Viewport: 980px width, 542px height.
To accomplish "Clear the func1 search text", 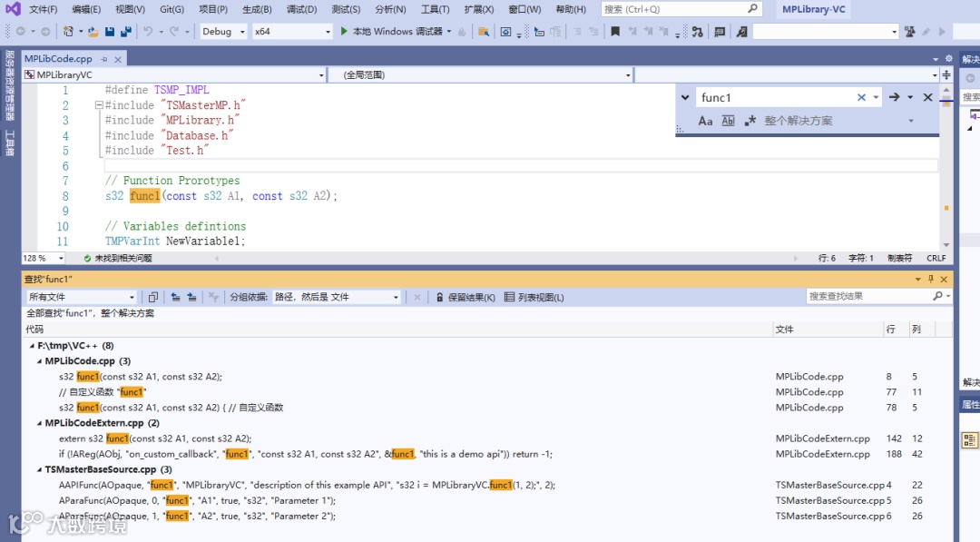I will [x=861, y=97].
